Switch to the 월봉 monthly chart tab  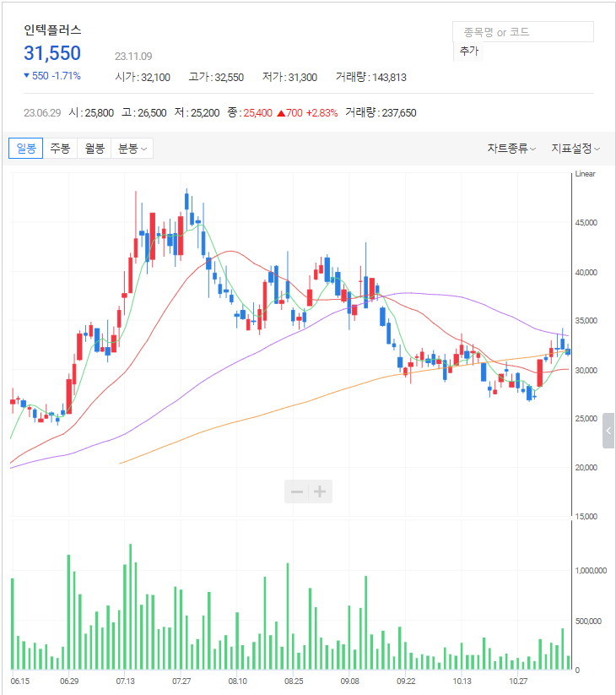click(95, 148)
